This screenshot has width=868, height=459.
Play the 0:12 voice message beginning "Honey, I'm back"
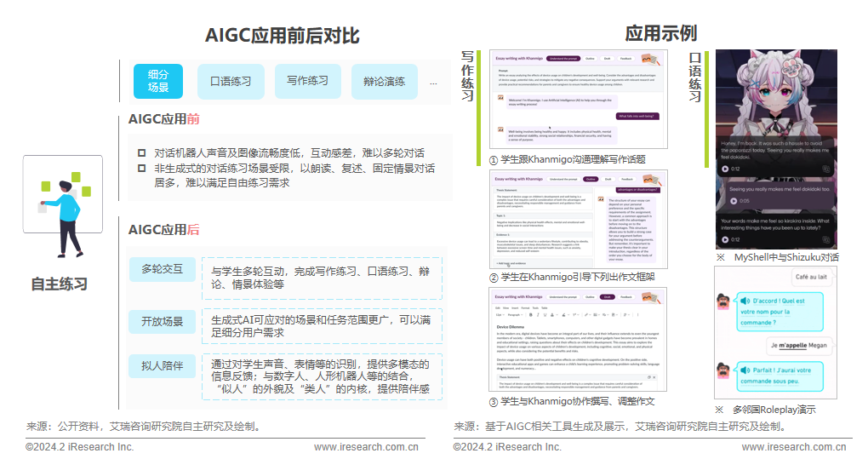click(725, 169)
